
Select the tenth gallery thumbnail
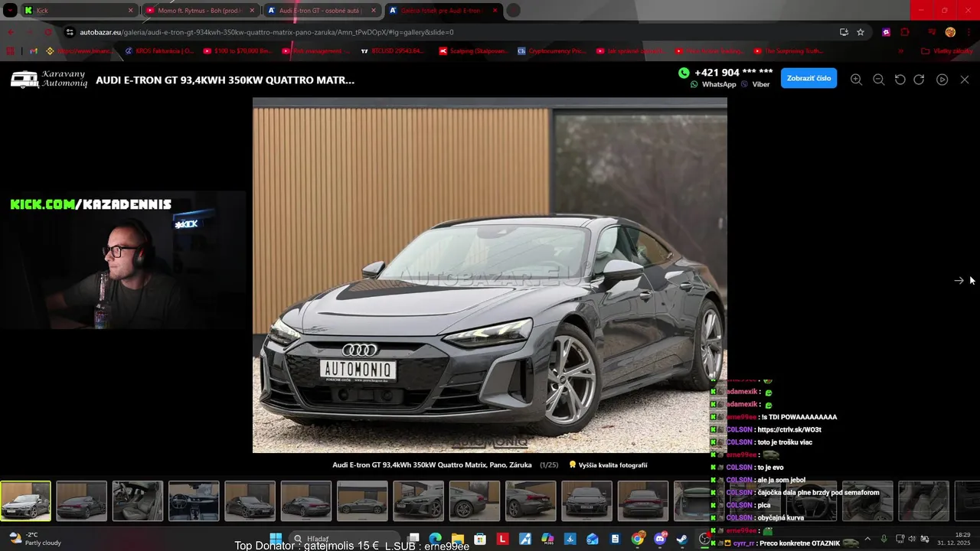(531, 500)
